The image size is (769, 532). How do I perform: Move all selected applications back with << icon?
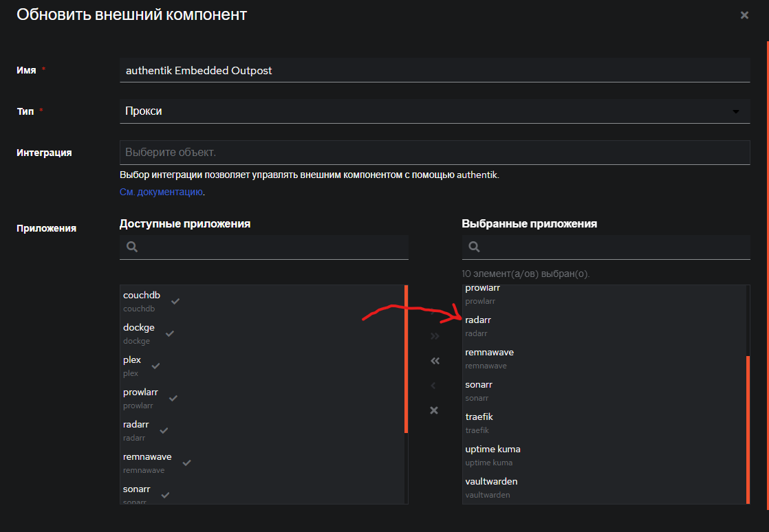click(x=434, y=360)
